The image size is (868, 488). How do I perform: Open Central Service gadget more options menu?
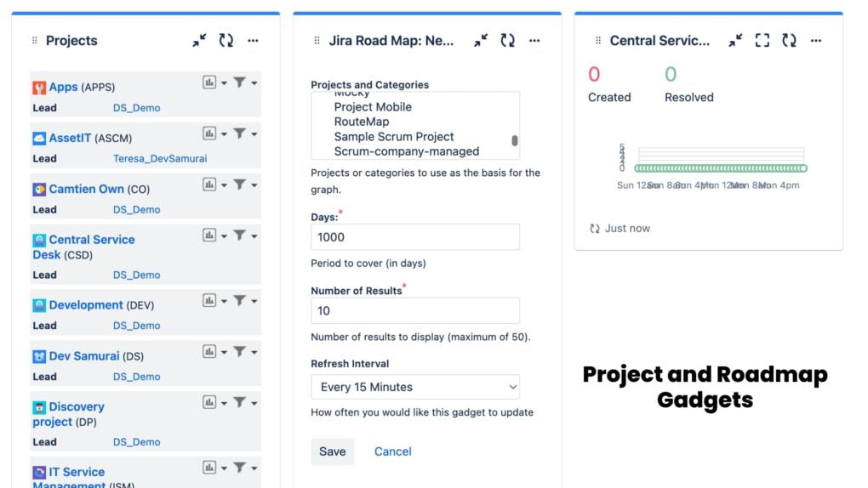(816, 41)
